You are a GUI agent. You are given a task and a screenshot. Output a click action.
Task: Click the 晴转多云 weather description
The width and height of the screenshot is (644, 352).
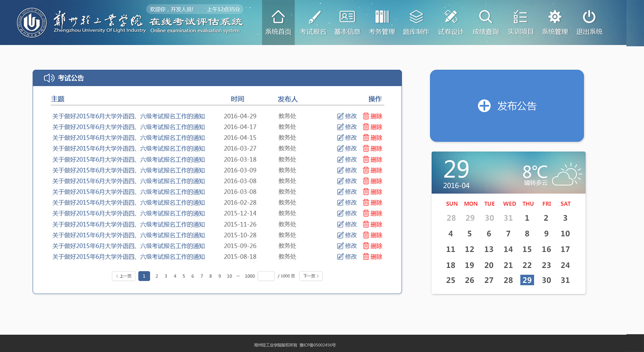point(536,183)
